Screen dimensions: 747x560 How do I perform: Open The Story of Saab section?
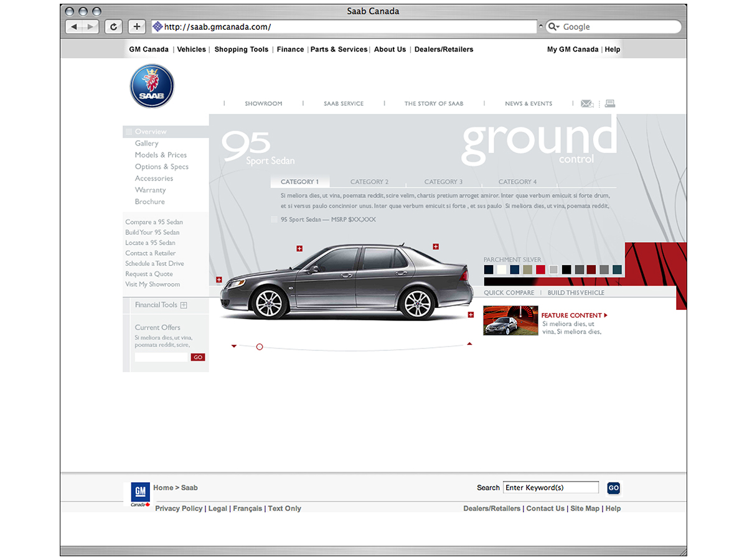[x=434, y=104]
